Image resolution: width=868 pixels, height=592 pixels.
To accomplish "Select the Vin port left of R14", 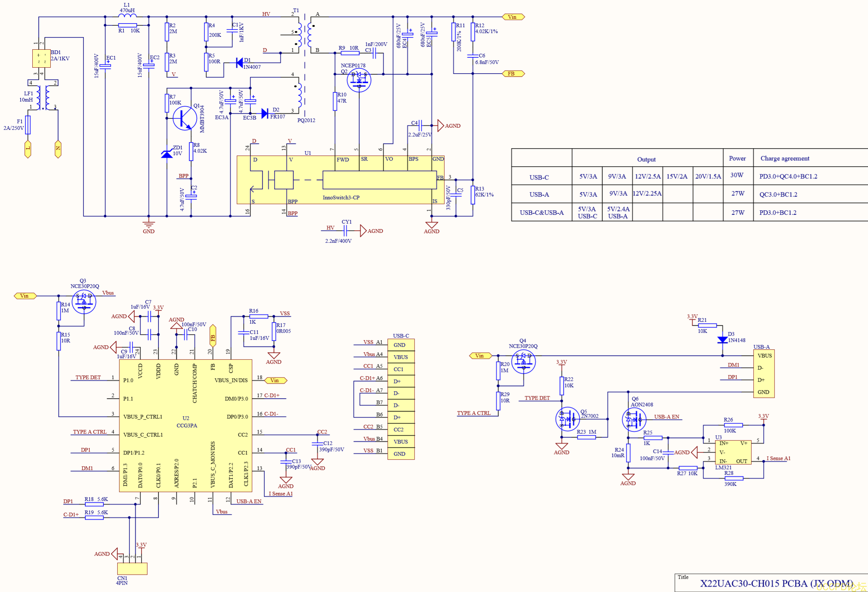I will click(x=25, y=296).
